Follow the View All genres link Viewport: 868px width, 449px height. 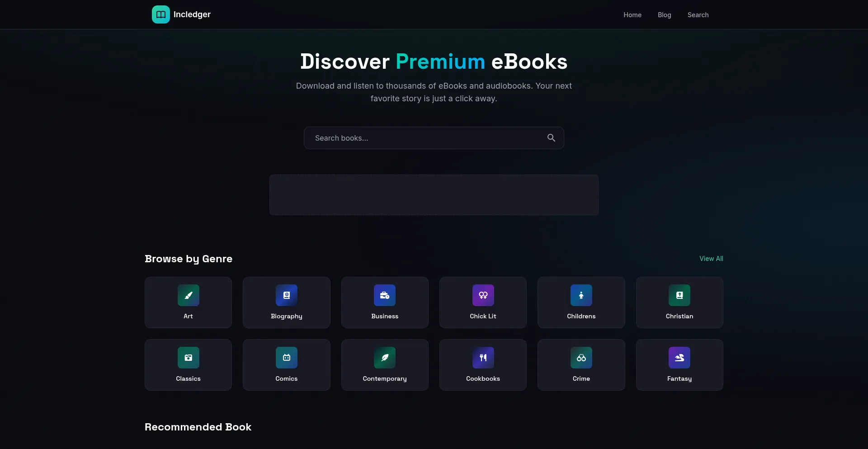coord(711,259)
